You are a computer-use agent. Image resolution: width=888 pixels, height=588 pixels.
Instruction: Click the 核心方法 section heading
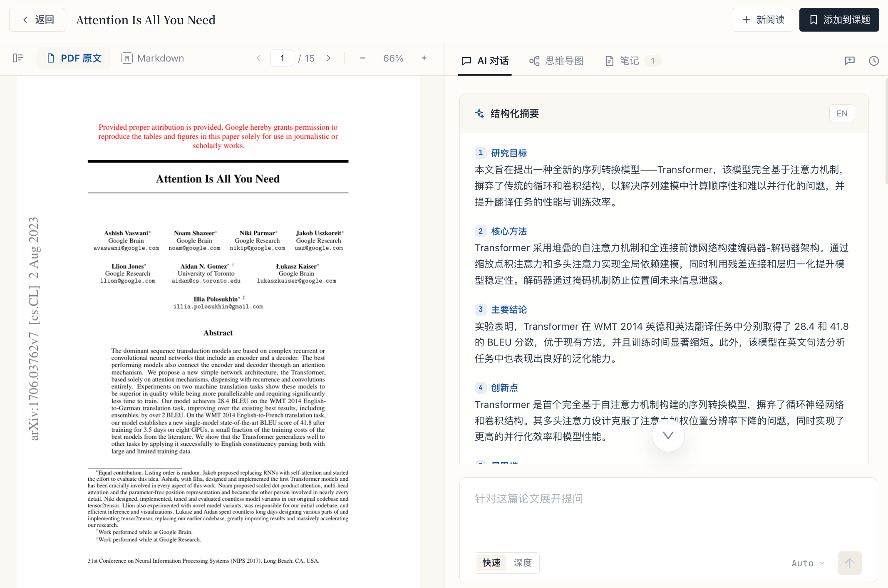[x=509, y=231]
